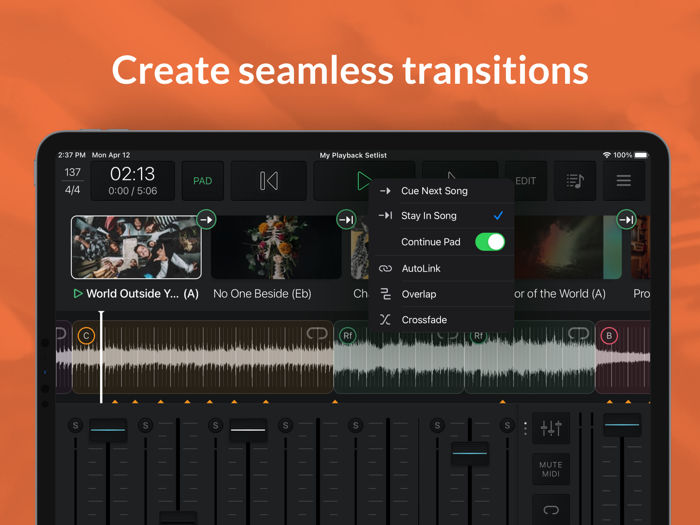This screenshot has height=525, width=700.
Task: Open transition badge on No One Beside artwork
Action: (346, 220)
